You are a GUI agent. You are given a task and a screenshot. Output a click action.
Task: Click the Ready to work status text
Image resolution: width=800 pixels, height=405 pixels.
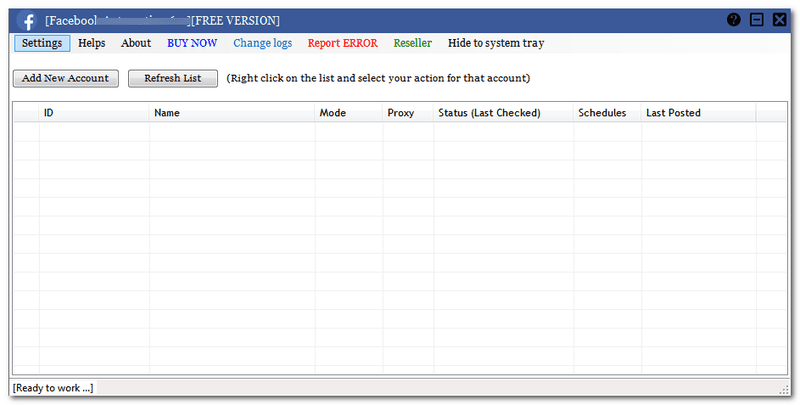(x=53, y=388)
